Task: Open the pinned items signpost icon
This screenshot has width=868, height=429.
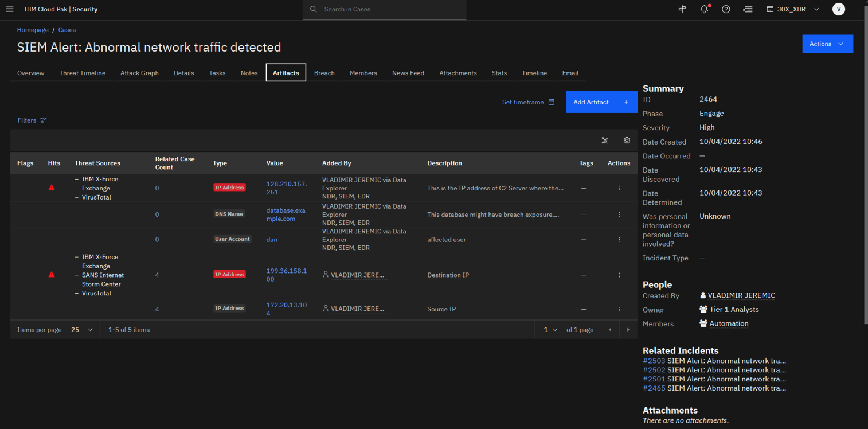Action: coord(682,9)
